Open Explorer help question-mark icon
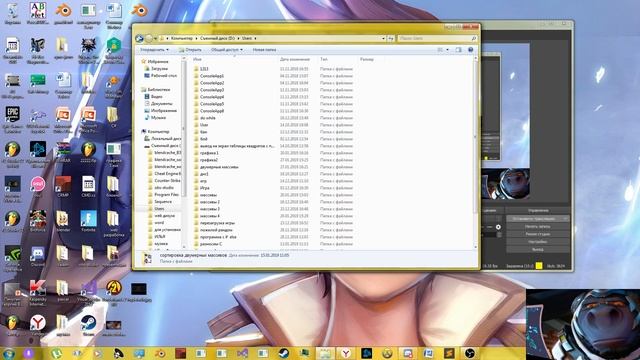 pos(470,50)
